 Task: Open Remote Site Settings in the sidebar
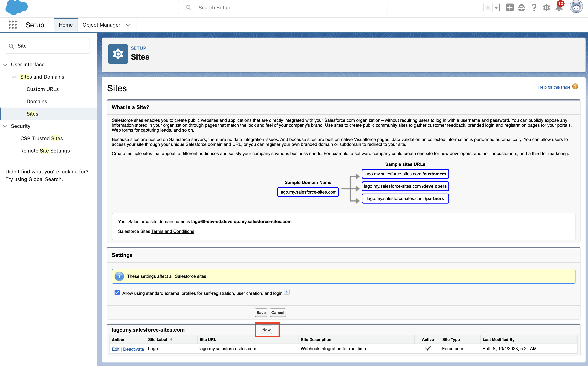45,151
